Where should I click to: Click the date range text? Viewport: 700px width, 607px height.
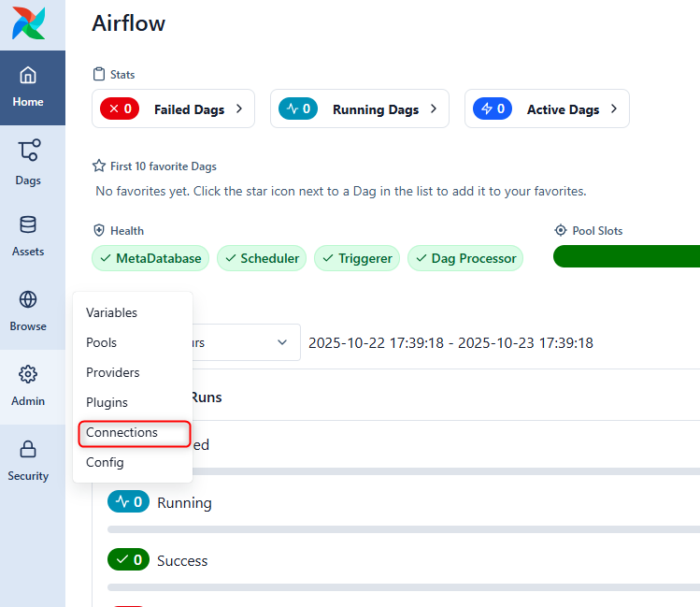pos(450,343)
